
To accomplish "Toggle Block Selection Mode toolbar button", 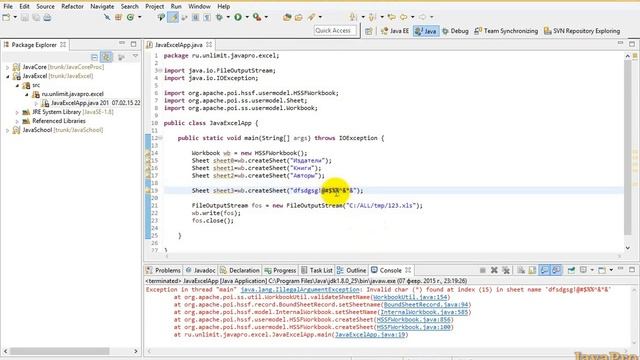I will (x=196, y=17).
